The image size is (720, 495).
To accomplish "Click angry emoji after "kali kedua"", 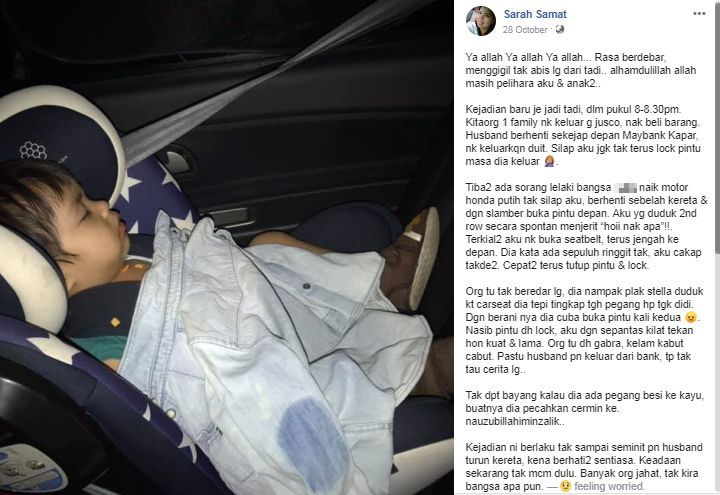I will pyautogui.click(x=690, y=317).
